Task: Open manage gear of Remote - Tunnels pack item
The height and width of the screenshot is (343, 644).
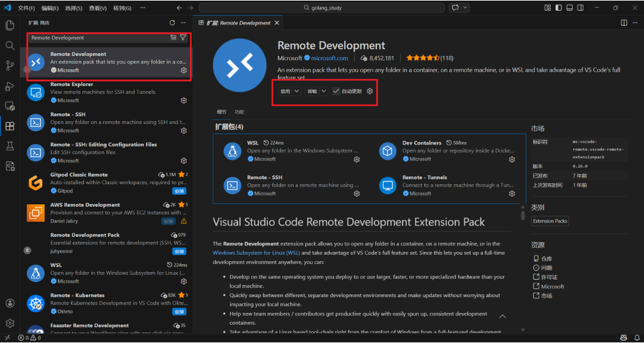Action: (x=512, y=193)
